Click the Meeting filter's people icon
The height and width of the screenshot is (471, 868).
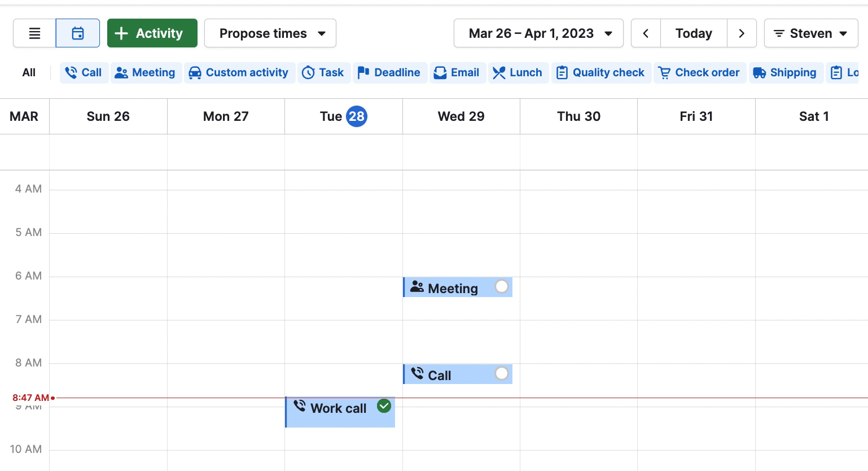coord(121,72)
